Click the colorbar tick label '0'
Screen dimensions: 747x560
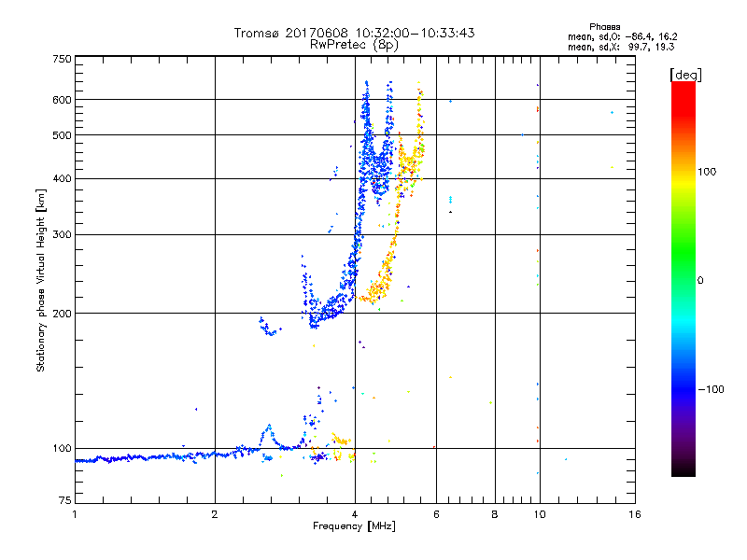click(700, 281)
